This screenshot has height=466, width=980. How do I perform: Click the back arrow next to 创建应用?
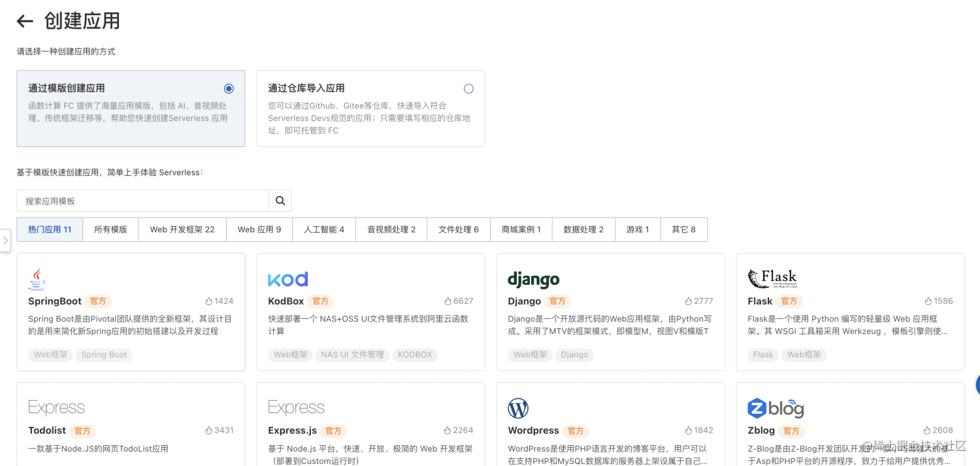25,22
